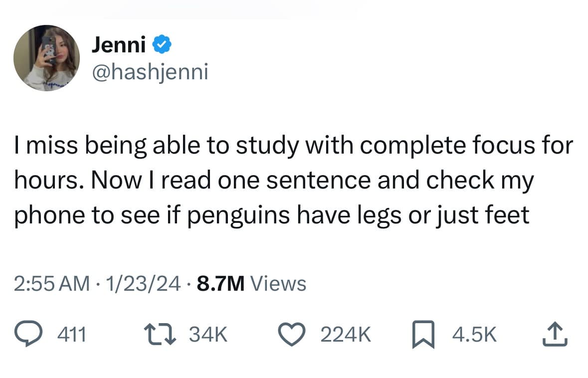The height and width of the screenshot is (378, 588).
Task: Select the 34K retweets count
Action: click(207, 334)
